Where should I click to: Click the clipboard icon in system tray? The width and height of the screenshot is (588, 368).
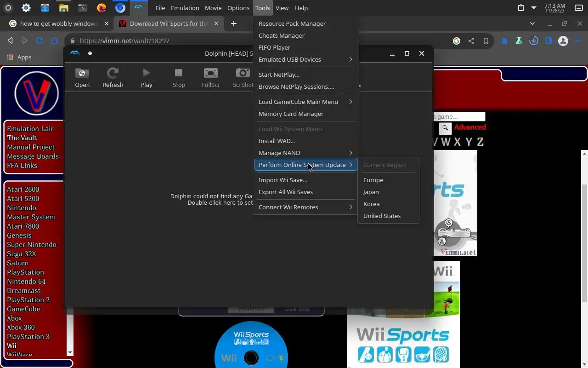coord(521,8)
